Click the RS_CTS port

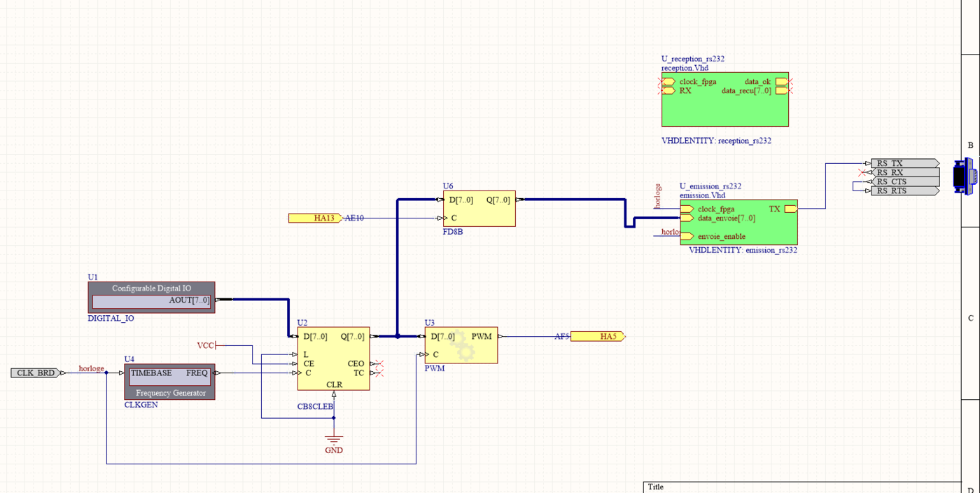click(x=904, y=181)
